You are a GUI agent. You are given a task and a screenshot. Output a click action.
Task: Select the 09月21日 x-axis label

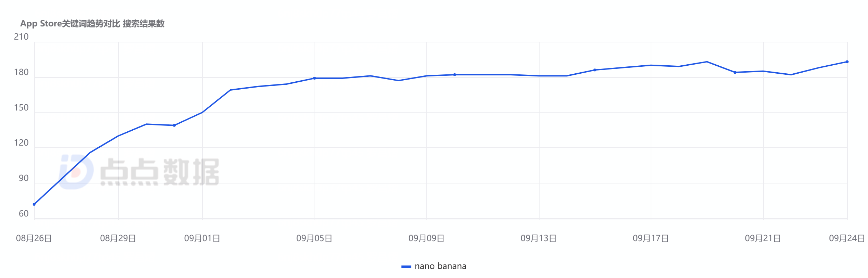[763, 238]
